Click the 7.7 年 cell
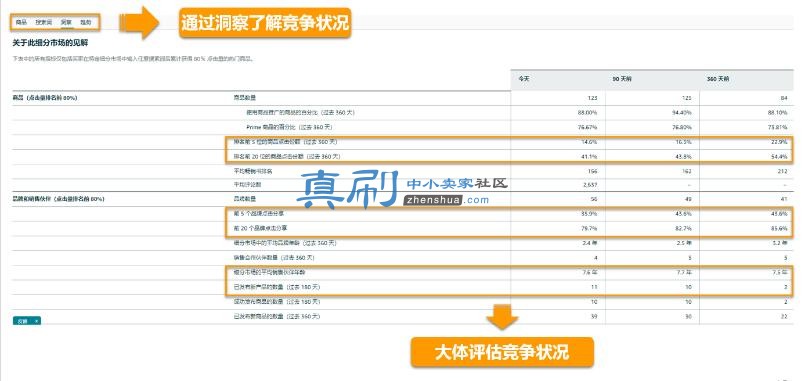 [684, 272]
